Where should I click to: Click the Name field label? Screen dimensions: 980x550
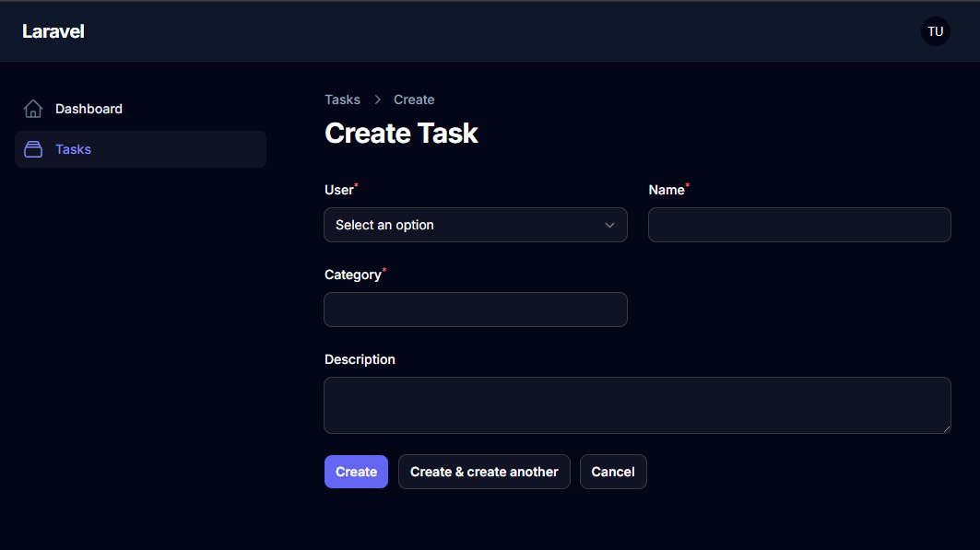click(667, 190)
